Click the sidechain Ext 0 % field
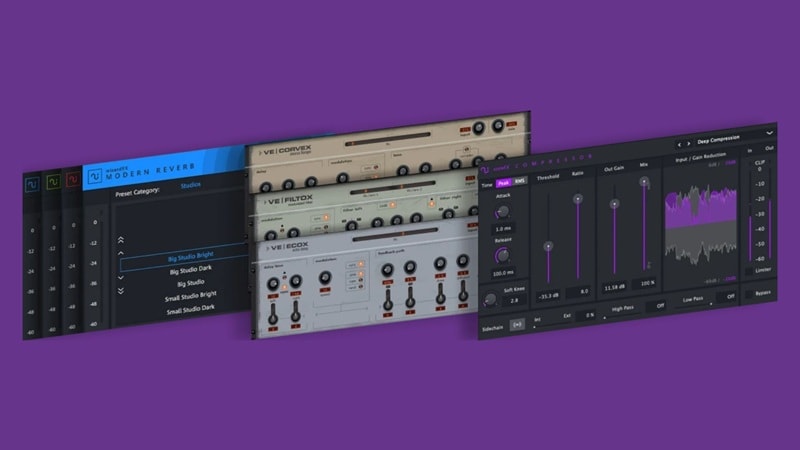The width and height of the screenshot is (800, 450). tap(585, 315)
